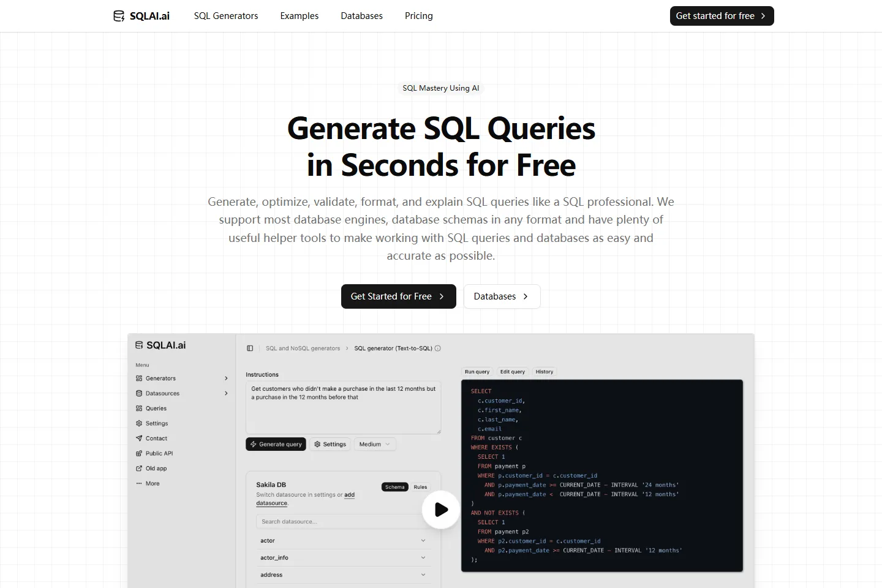Click the Queries label in sidebar
Screen dimensions: 882x588
(156, 409)
